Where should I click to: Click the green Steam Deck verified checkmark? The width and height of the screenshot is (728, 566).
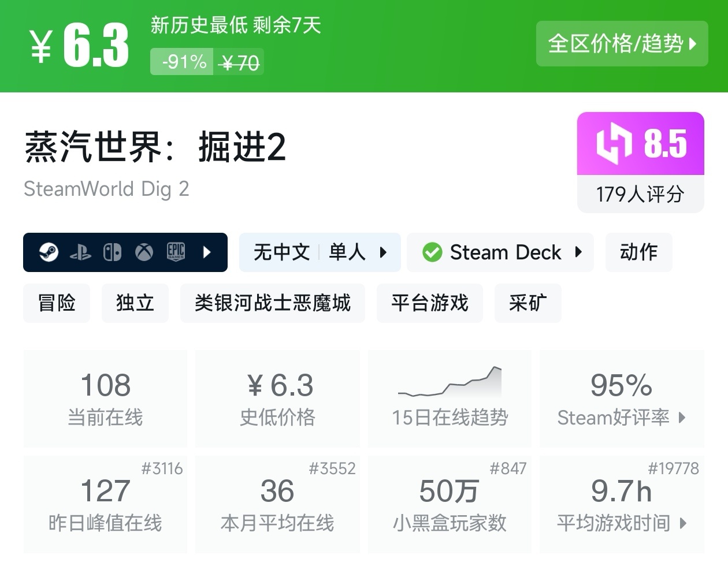tap(431, 252)
